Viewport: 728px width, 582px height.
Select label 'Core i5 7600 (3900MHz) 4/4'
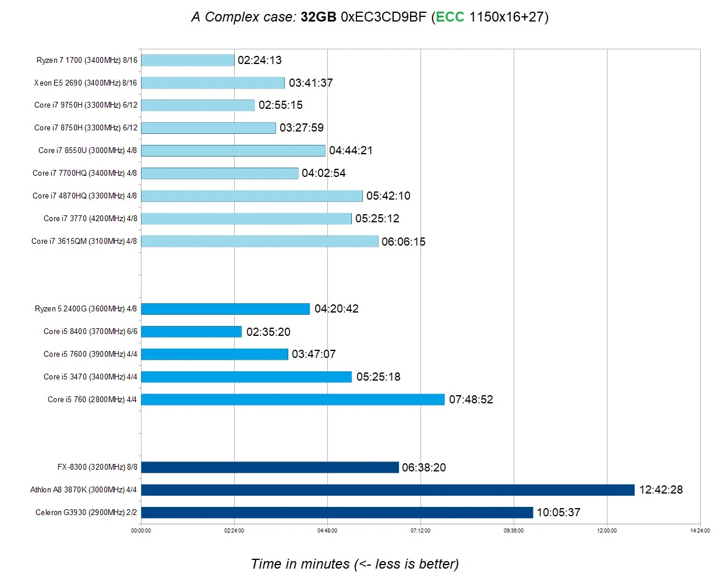(90, 354)
